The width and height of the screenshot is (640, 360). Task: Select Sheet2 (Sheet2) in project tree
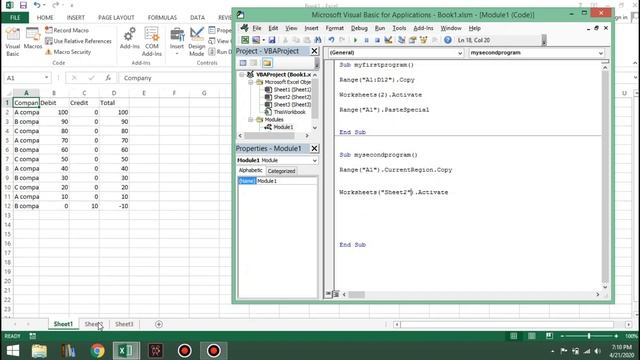[x=292, y=97]
